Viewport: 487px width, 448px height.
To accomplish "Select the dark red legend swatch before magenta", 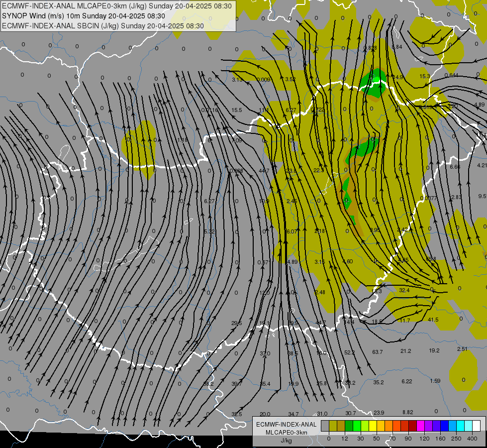I will click(413, 426).
